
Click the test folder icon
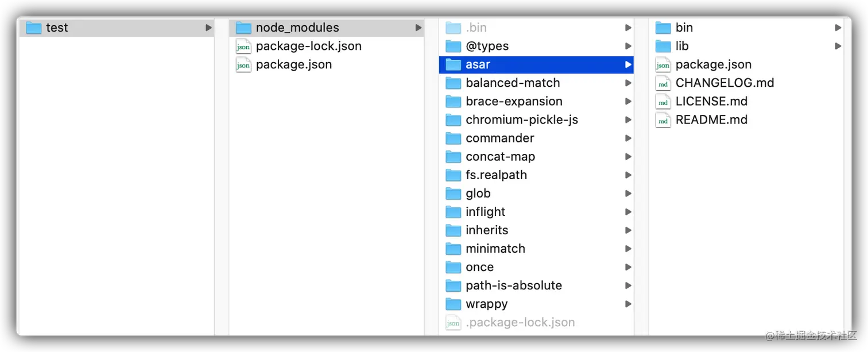pyautogui.click(x=34, y=28)
